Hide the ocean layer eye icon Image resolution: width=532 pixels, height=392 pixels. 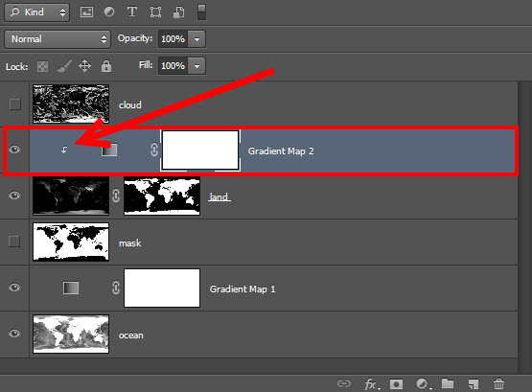(x=14, y=334)
